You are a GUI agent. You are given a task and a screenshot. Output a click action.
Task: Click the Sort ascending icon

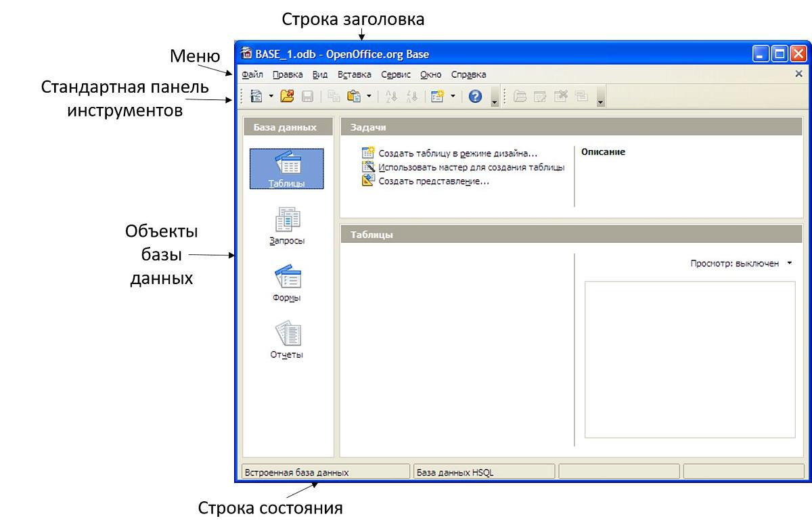390,97
